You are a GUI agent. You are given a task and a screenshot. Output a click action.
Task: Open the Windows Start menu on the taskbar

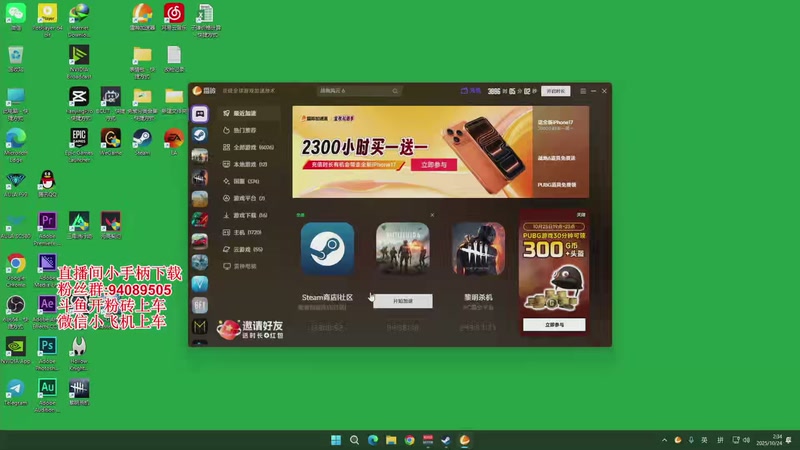coord(336,440)
